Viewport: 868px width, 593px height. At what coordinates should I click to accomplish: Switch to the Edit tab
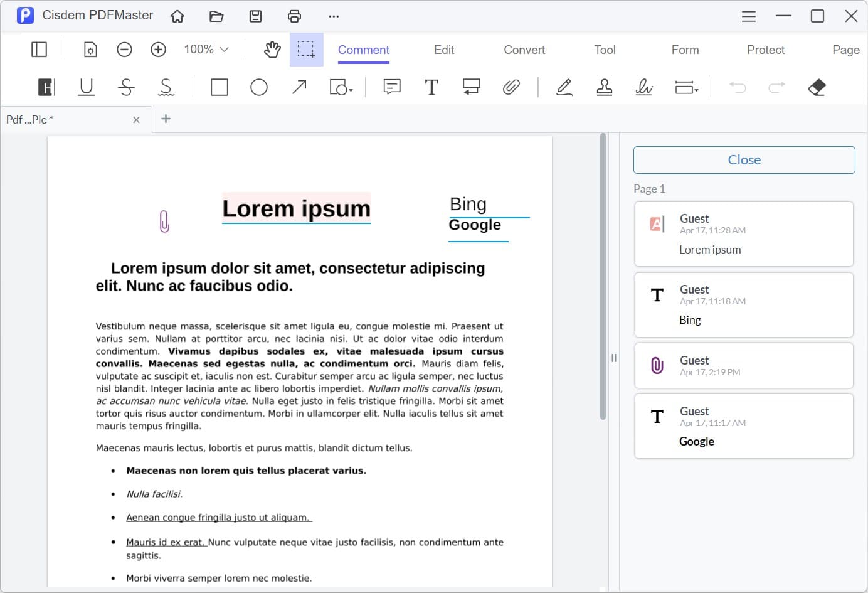[443, 50]
